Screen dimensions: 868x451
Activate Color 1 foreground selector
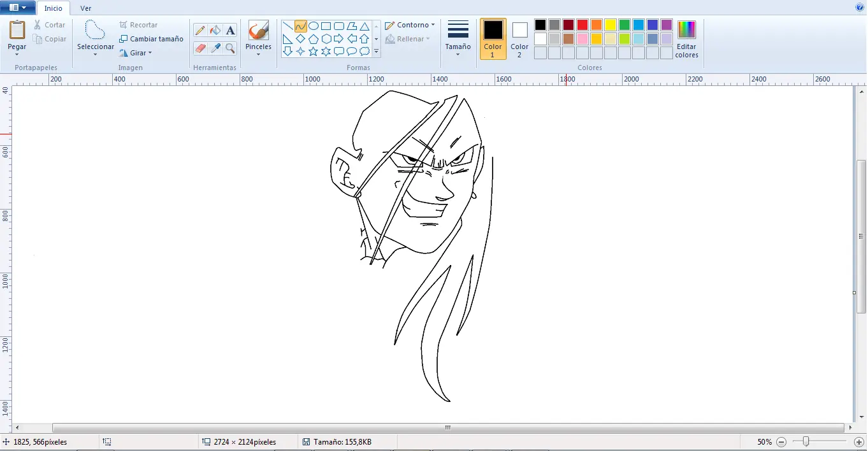click(x=493, y=39)
